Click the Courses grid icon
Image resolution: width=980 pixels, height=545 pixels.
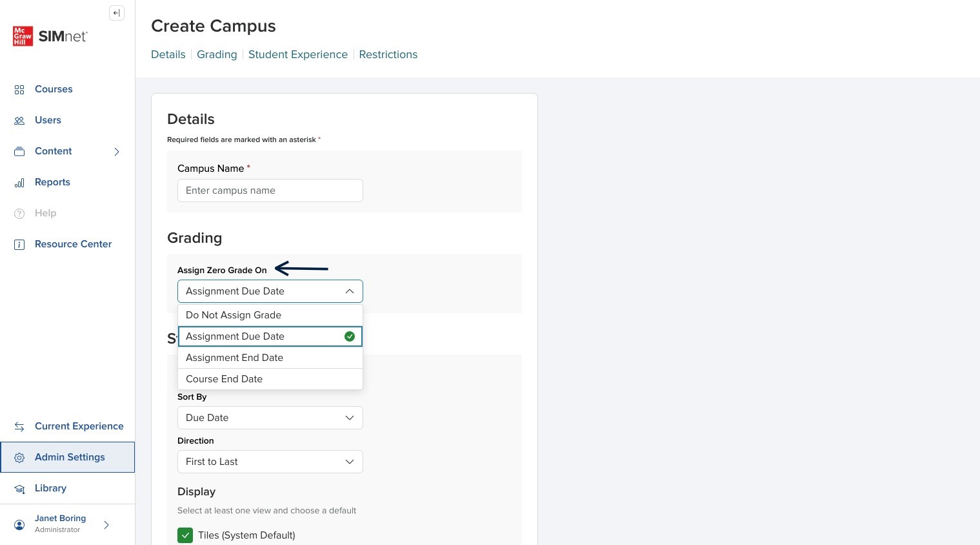19,90
